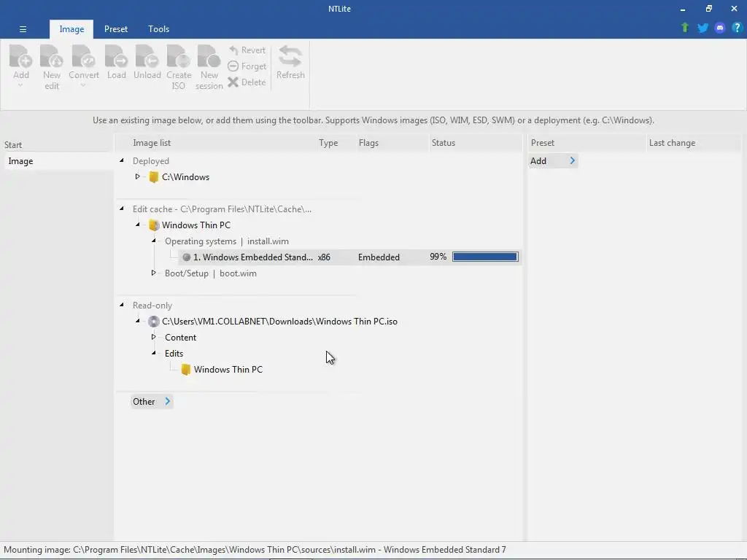Click the C:\Windows folder icon
The width and height of the screenshot is (747, 560).
point(153,177)
